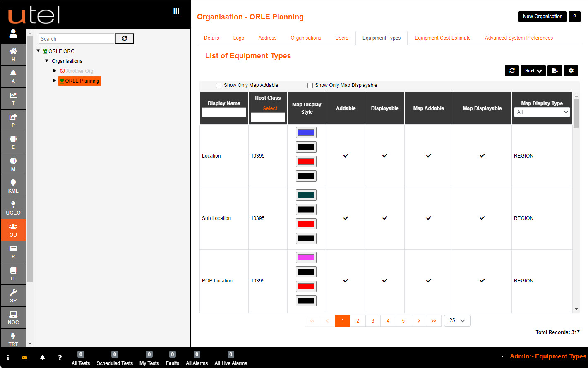Select the UGEO tool in the sidebar
Viewport: 588px width, 368px height.
pyautogui.click(x=13, y=208)
